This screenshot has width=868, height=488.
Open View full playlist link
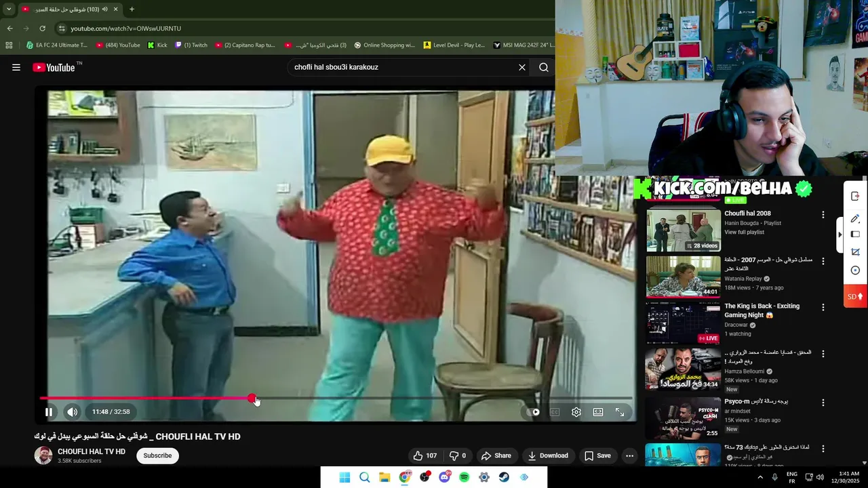click(x=744, y=232)
